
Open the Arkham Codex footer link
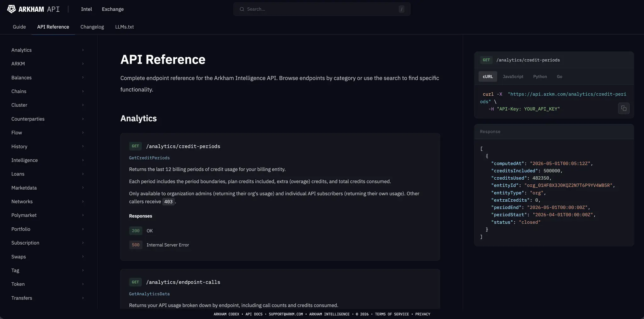tap(226, 314)
